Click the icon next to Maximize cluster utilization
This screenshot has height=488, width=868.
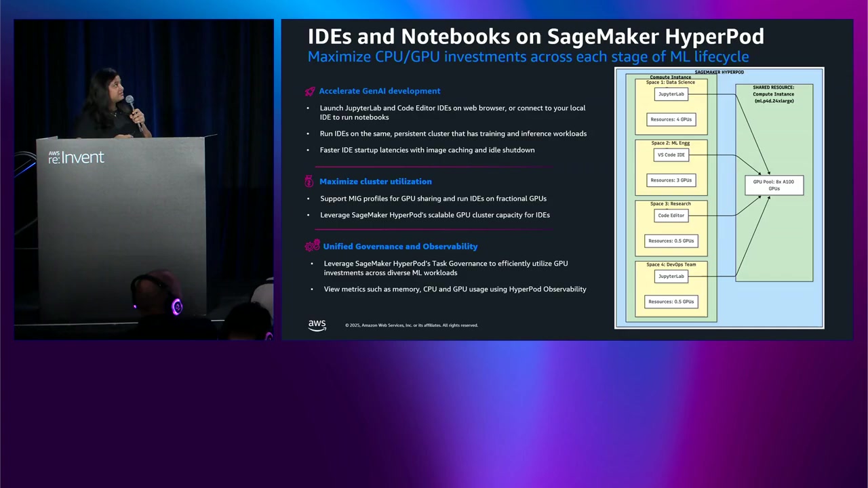tap(309, 181)
